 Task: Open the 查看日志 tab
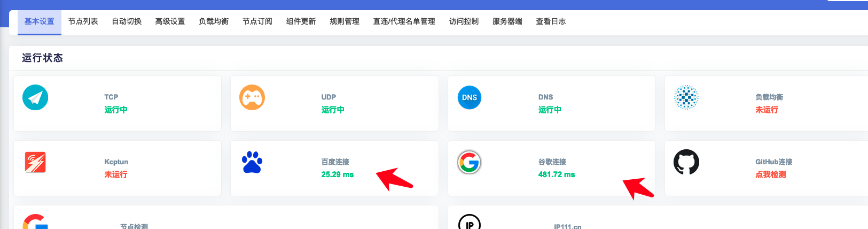point(551,21)
